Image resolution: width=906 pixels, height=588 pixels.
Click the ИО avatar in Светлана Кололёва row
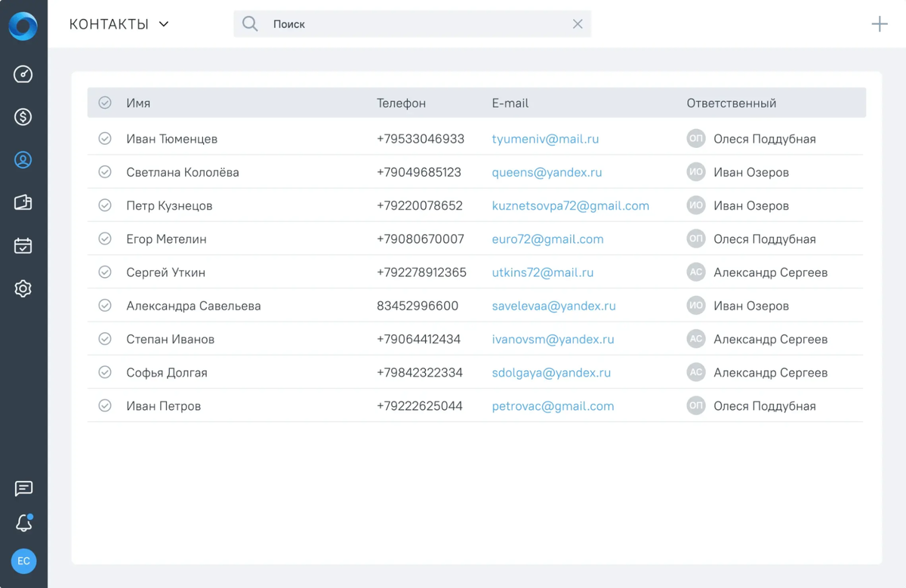(696, 172)
